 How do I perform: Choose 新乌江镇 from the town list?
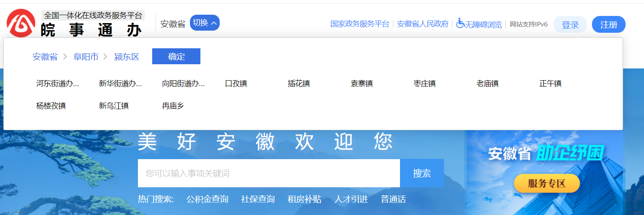tap(114, 106)
